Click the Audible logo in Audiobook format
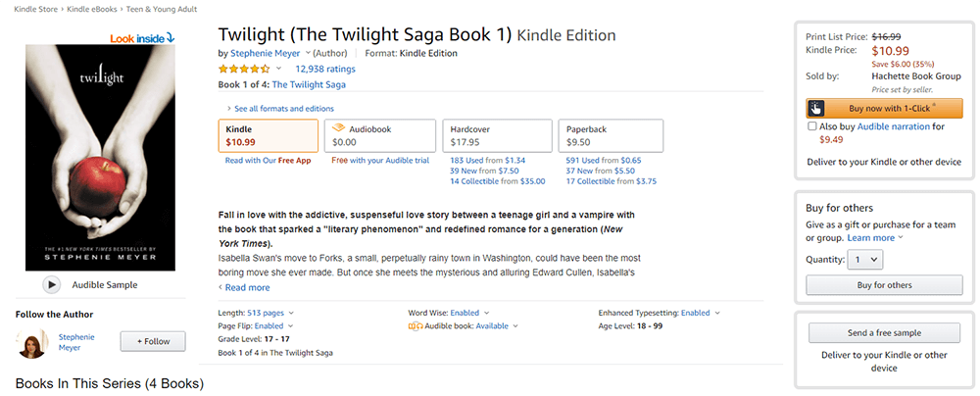 338,128
